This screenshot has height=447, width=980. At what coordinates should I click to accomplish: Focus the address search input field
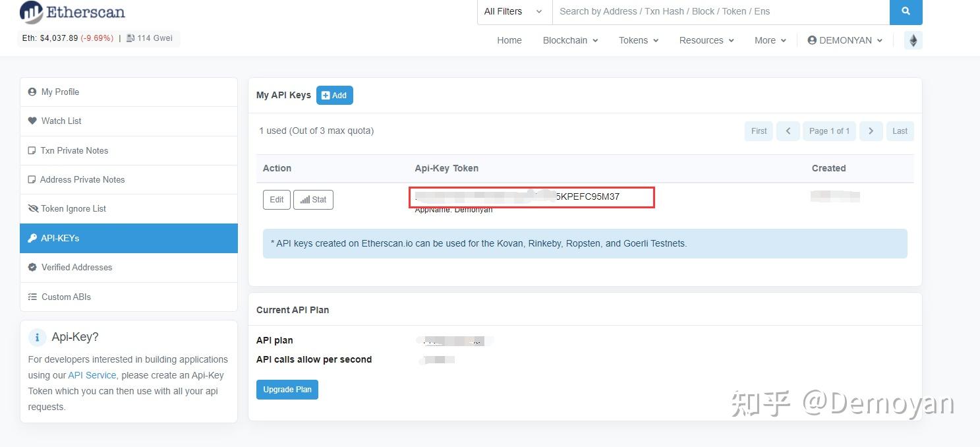720,11
